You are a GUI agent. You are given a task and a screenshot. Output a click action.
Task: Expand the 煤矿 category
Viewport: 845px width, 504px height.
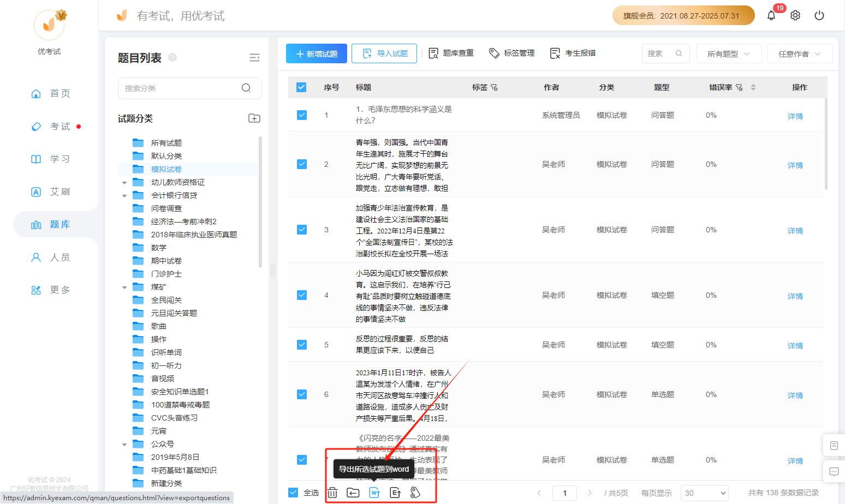tap(124, 287)
